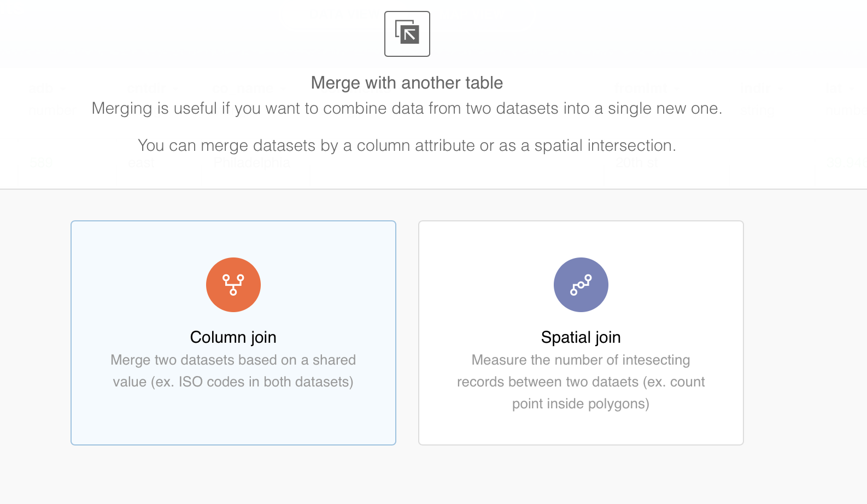This screenshot has height=504, width=867.
Task: Click the 'records between two dataets' text line
Action: 581,382
